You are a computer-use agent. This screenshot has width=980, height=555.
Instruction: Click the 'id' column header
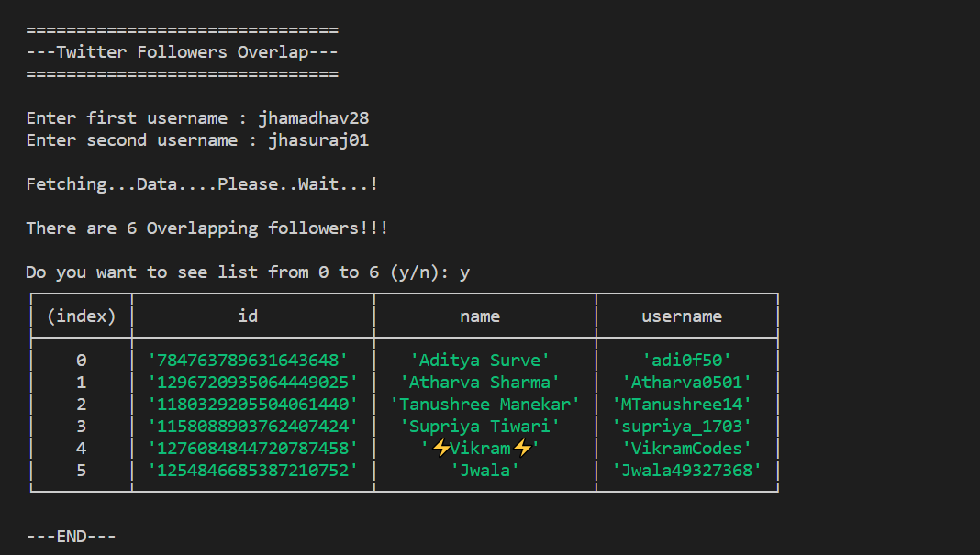248,316
